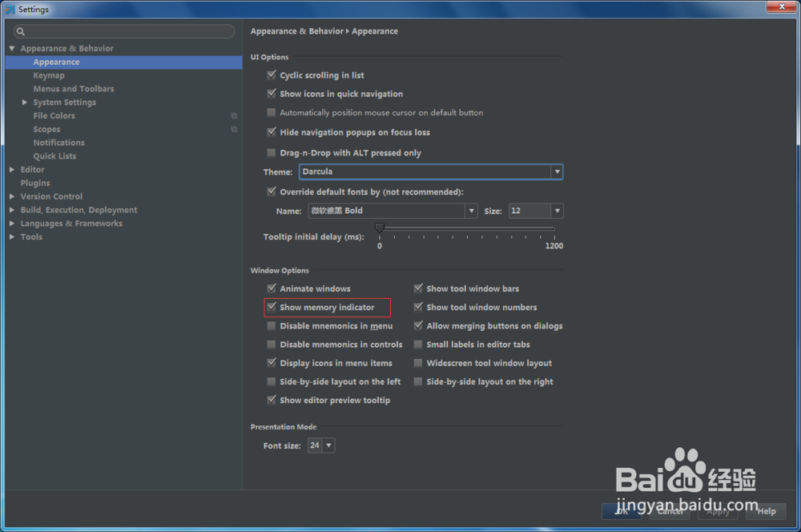
Task: Open the Theme dropdown showing Darcula
Action: 431,171
